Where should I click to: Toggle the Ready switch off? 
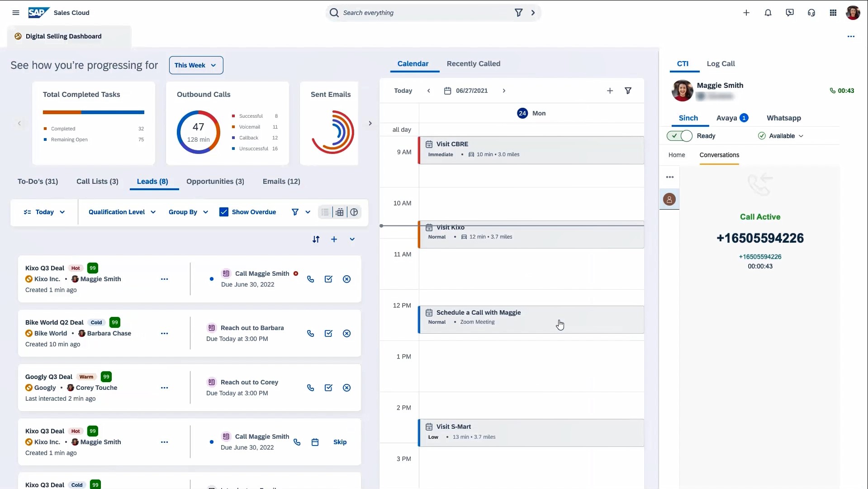(679, 136)
